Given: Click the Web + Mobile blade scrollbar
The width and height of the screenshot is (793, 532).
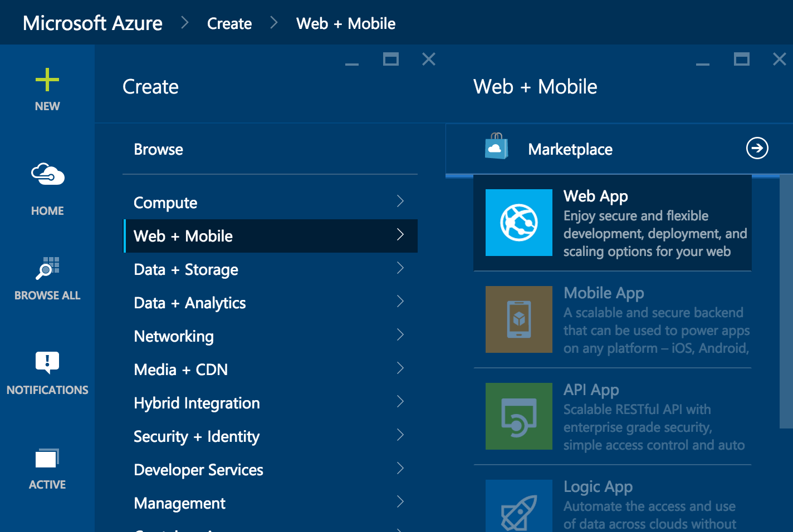Looking at the screenshot, I should pos(786,302).
